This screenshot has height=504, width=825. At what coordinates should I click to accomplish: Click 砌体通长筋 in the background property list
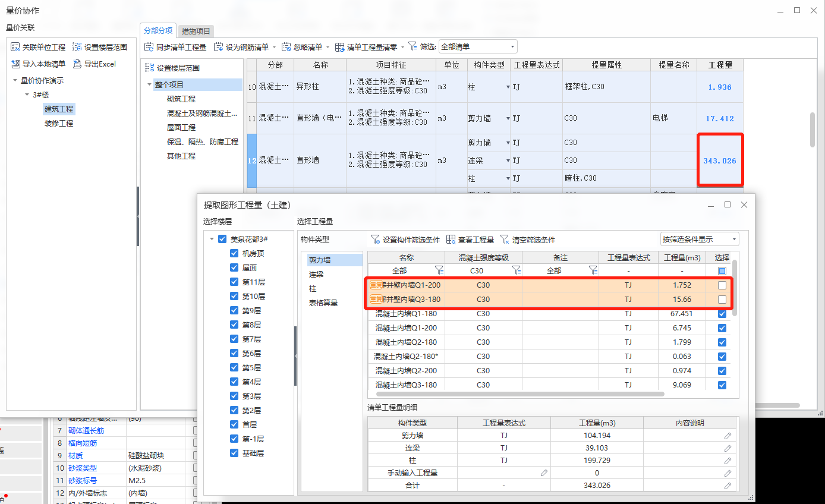tap(87, 430)
